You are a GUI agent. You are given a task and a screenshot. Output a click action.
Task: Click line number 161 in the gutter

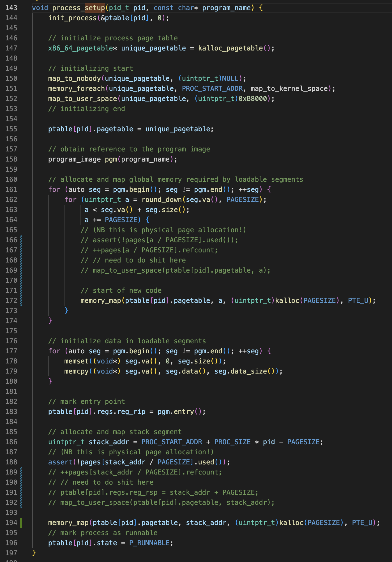coord(11,190)
